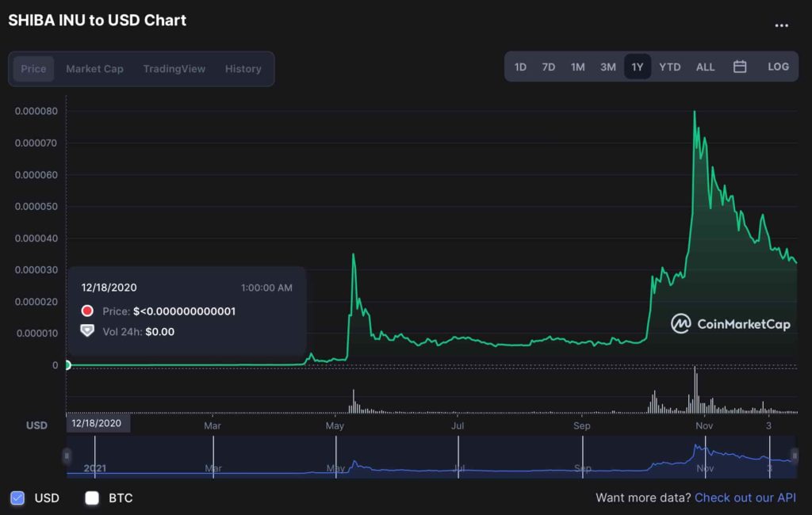Click the May price spike on chart
Viewport: 812px width, 515px height.
[354, 254]
